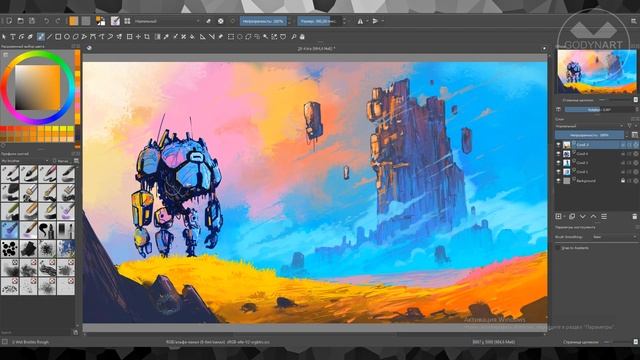The image size is (640, 360).
Task: Expand the add-layer arrow menu
Action: click(x=564, y=216)
